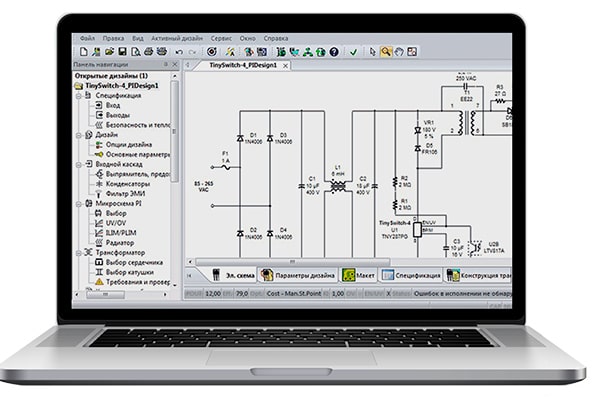
Task: Select the hand pan tool
Action: 399,52
